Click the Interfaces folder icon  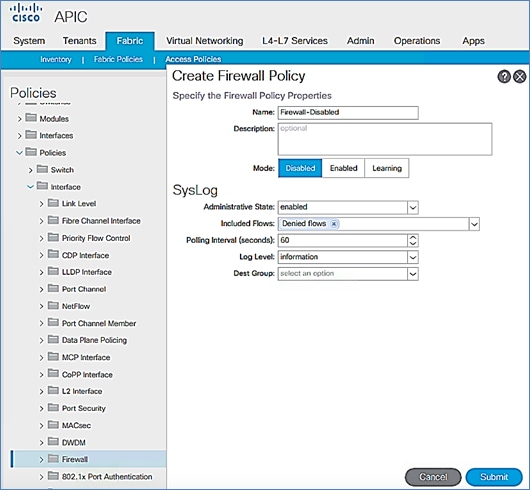[31, 135]
